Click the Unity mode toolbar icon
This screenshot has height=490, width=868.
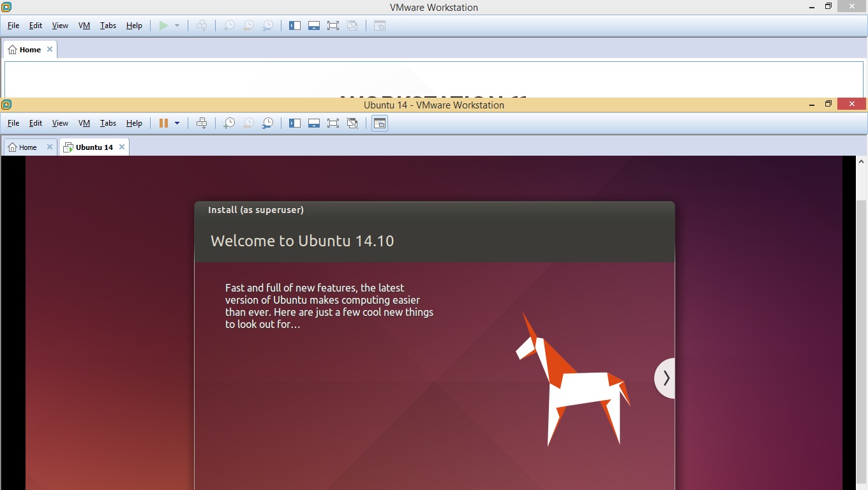click(352, 122)
